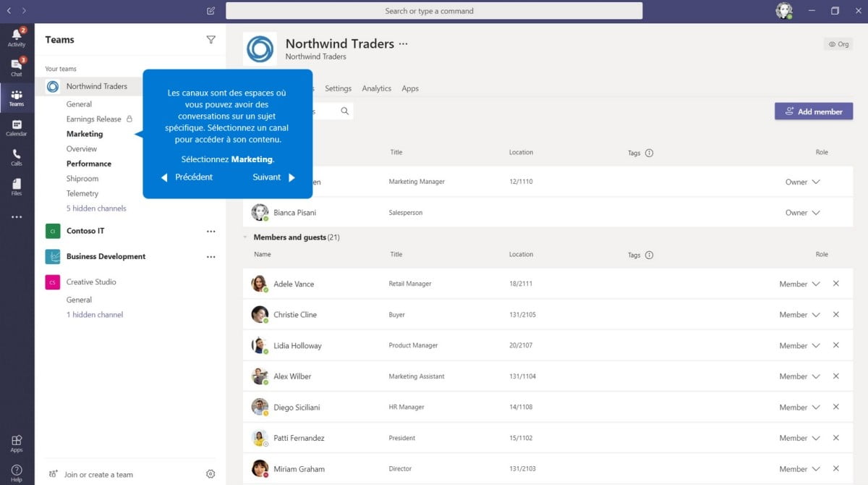The image size is (868, 485).
Task: Show 1 hidden channel in Creative Studio
Action: click(x=95, y=315)
